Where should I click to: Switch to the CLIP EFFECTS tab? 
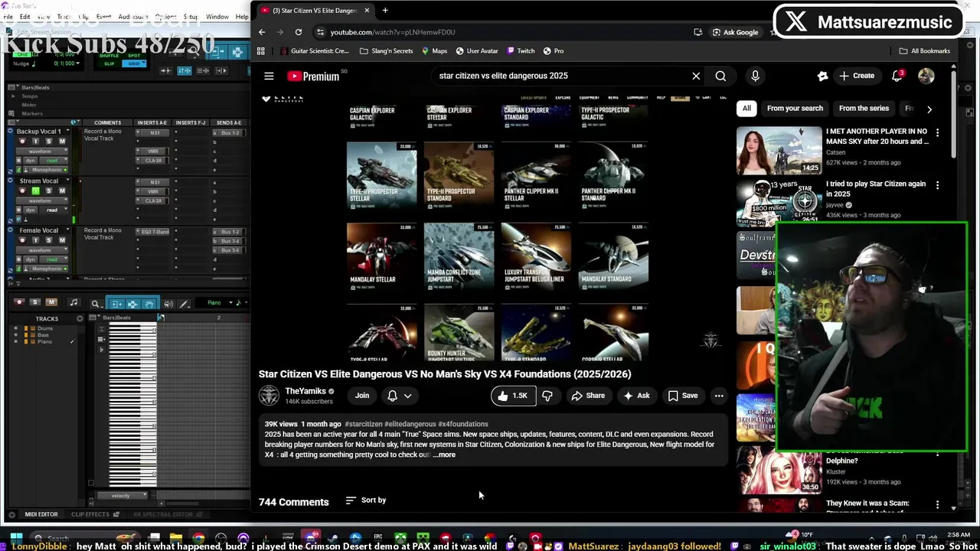coord(90,514)
